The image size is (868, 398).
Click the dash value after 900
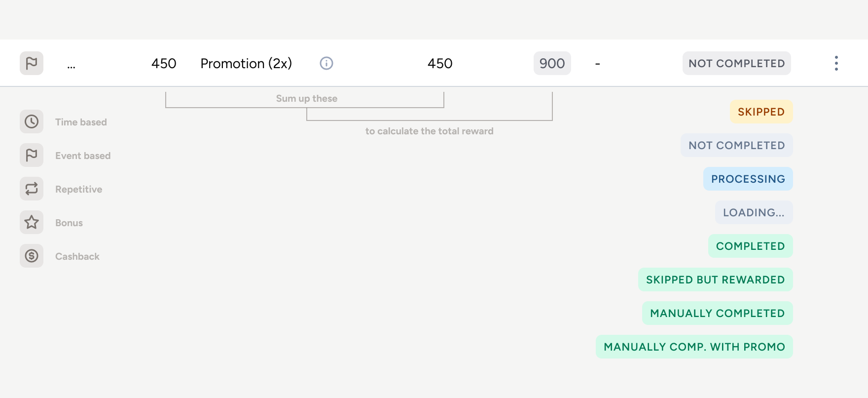point(598,64)
